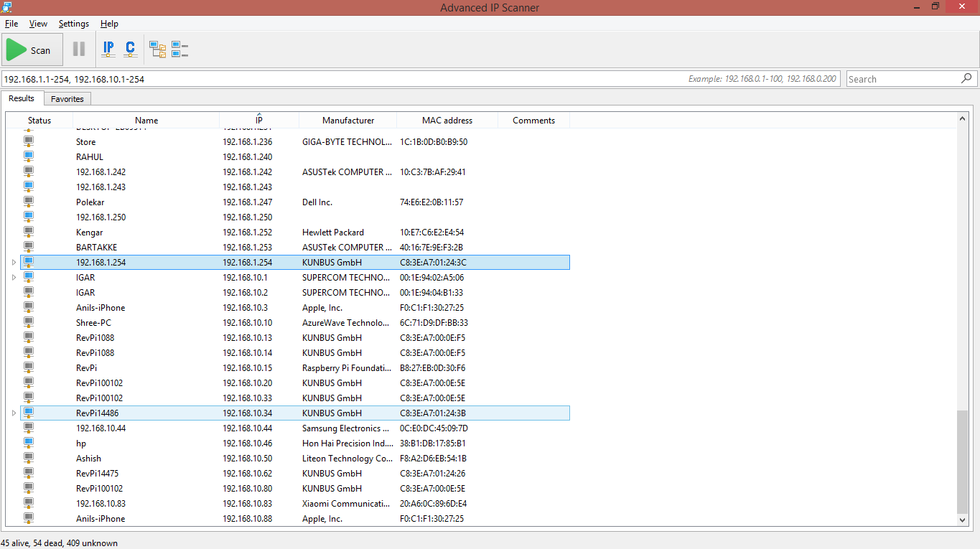Sort by the MAC address column header

tap(447, 121)
